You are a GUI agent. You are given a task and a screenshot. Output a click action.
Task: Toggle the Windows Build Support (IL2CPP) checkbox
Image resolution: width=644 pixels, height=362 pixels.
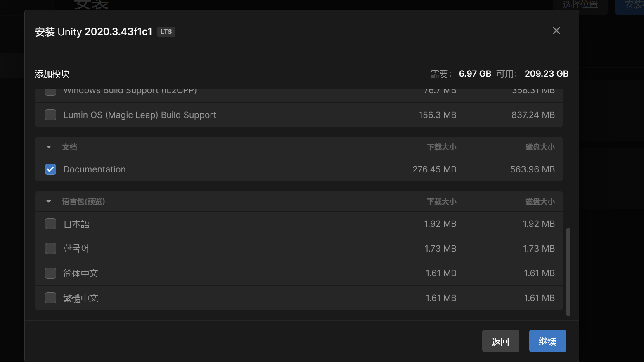tap(50, 91)
